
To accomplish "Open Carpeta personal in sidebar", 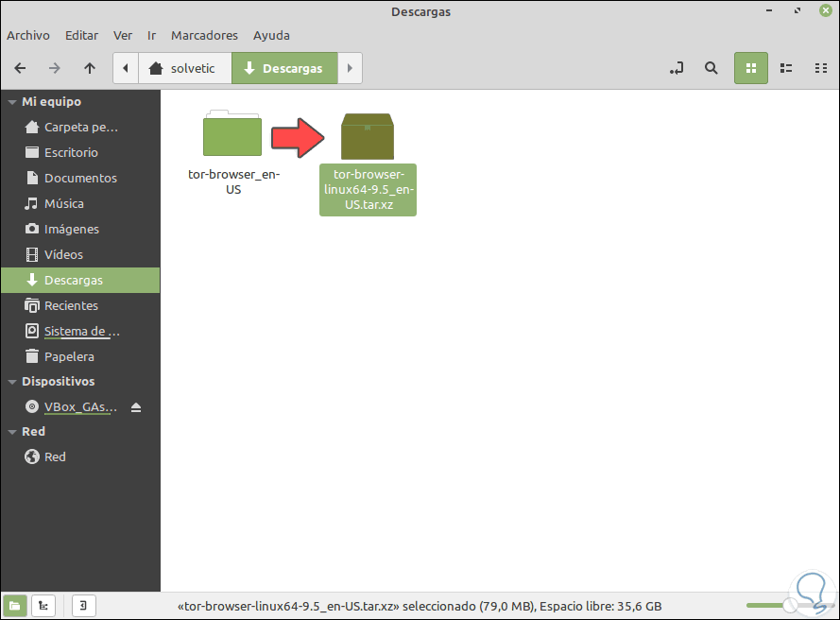I will (80, 127).
